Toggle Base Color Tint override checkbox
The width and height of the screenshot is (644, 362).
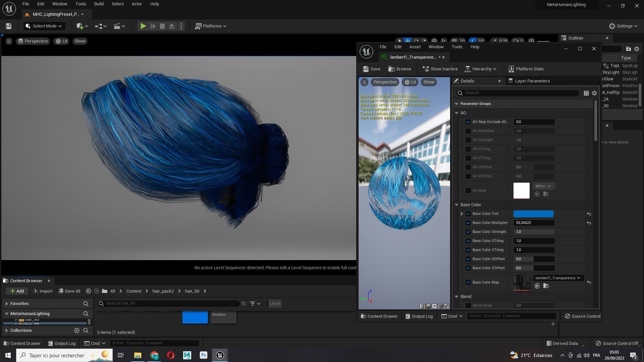click(x=468, y=214)
